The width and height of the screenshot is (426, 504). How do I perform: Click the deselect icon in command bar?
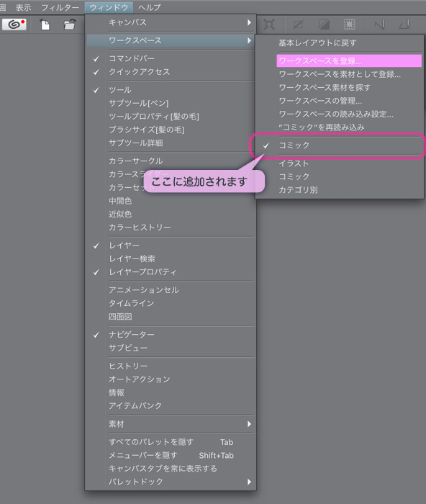coord(298,24)
